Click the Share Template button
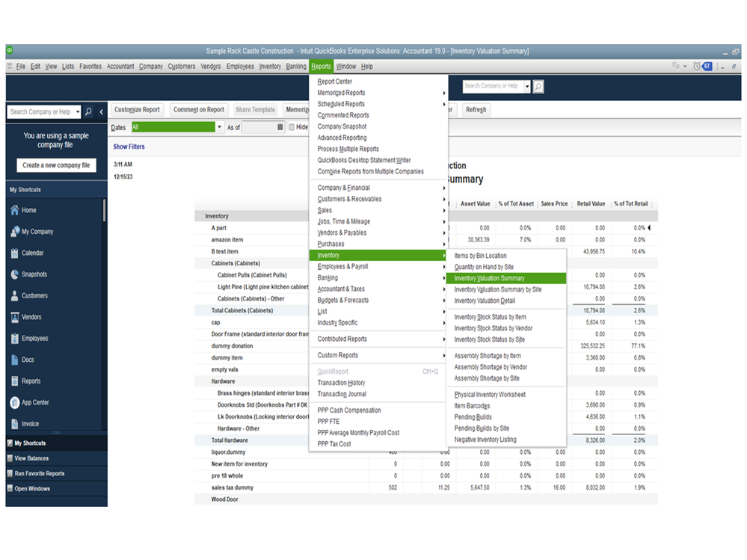Image resolution: width=747 pixels, height=560 pixels. 255,109
